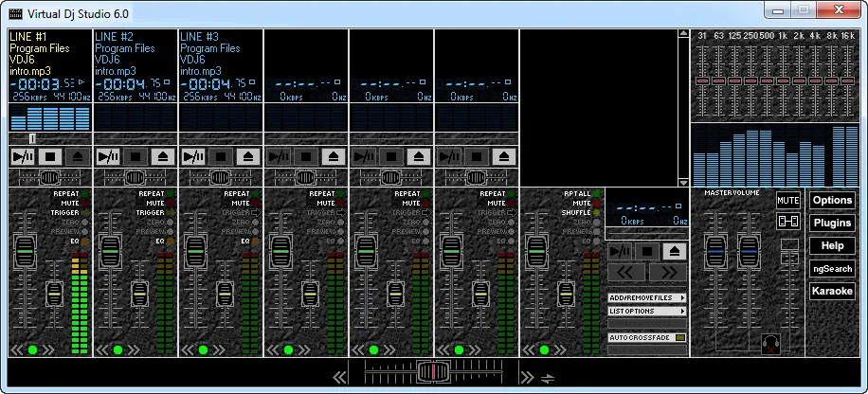The height and width of the screenshot is (394, 868).
Task: Toggle play/pause on LINE #3
Action: click(x=193, y=156)
